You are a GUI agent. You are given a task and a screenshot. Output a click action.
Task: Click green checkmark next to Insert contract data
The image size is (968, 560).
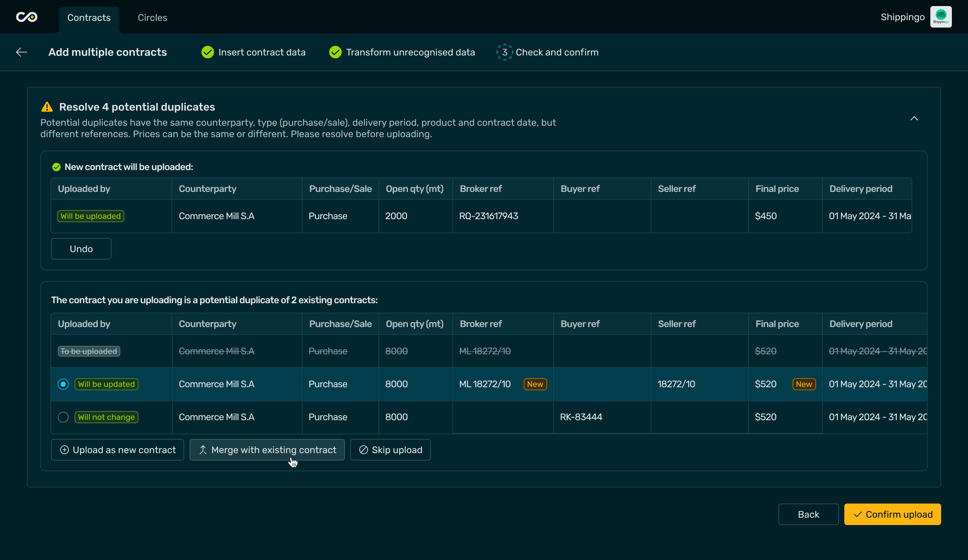click(x=207, y=52)
